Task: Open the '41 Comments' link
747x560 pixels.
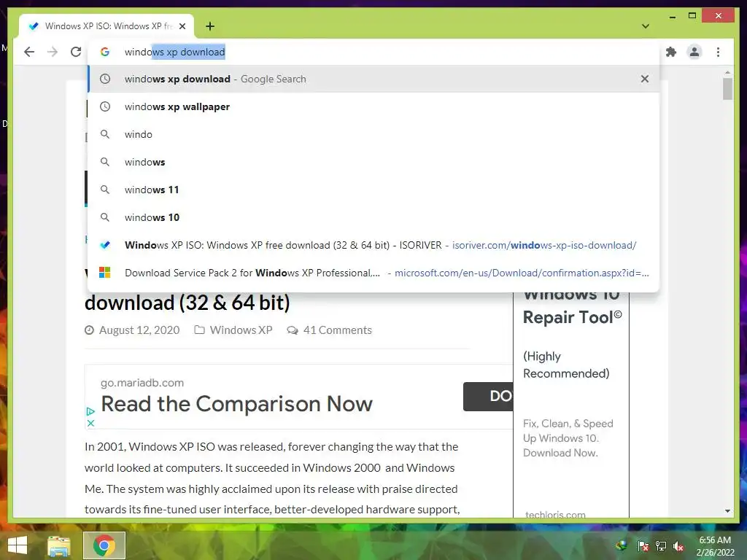Action: (x=337, y=330)
